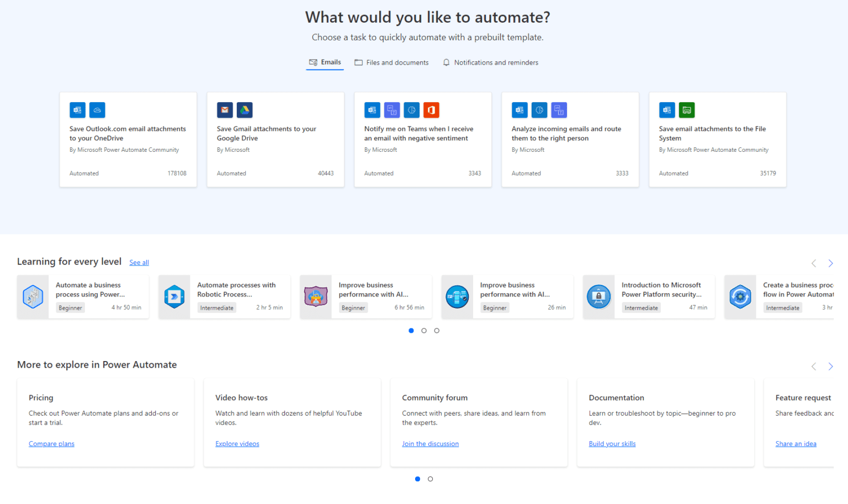Click the envelope icon beside the Emails tab
This screenshot has width=848, height=504.
[x=312, y=62]
